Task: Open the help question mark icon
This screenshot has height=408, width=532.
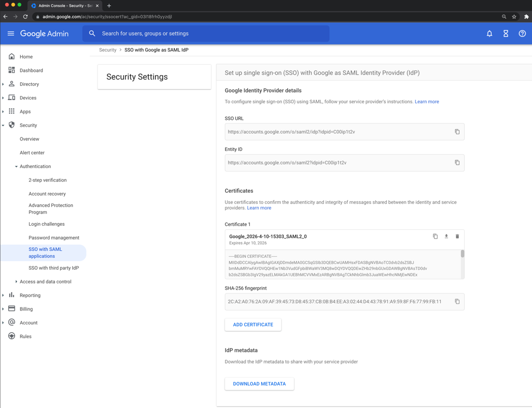Action: tap(522, 33)
